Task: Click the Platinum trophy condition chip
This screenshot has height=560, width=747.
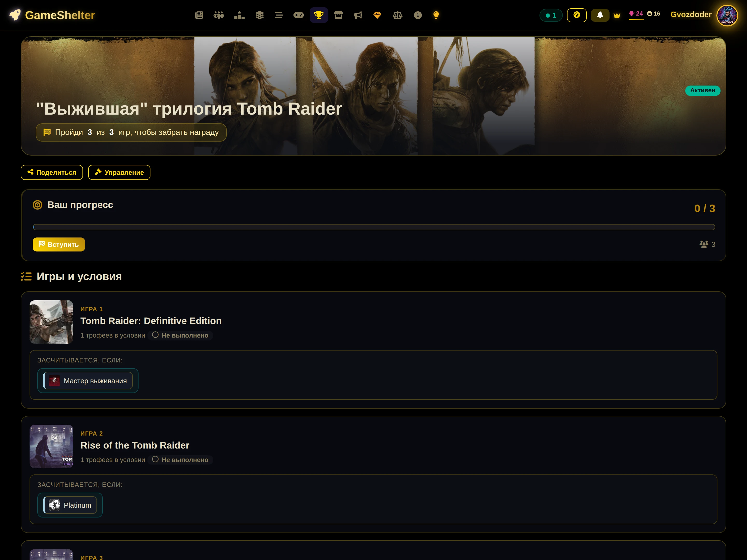Action: pyautogui.click(x=70, y=505)
